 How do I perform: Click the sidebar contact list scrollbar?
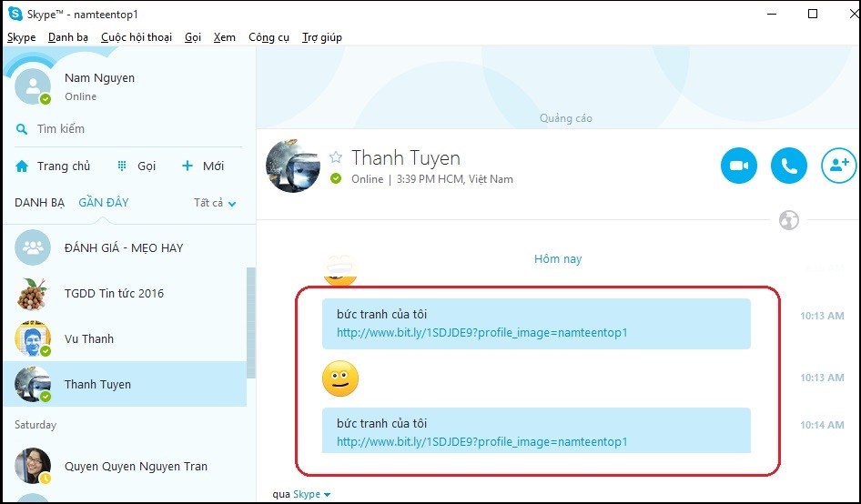tap(251, 323)
